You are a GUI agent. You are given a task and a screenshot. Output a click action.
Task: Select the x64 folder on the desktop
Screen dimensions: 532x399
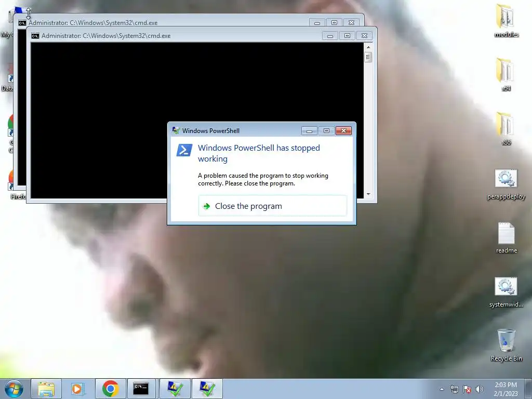click(x=506, y=75)
